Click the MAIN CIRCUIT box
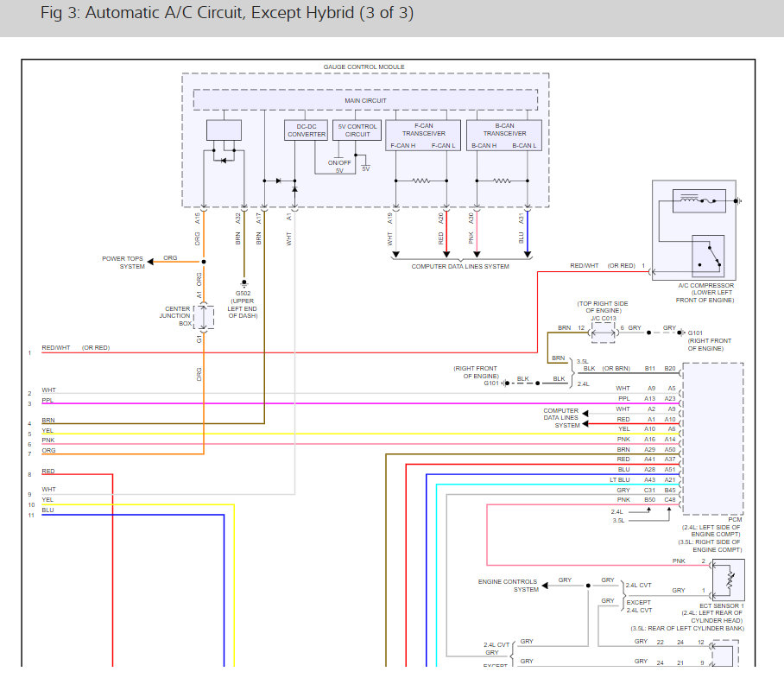784x697 pixels. 365,100
